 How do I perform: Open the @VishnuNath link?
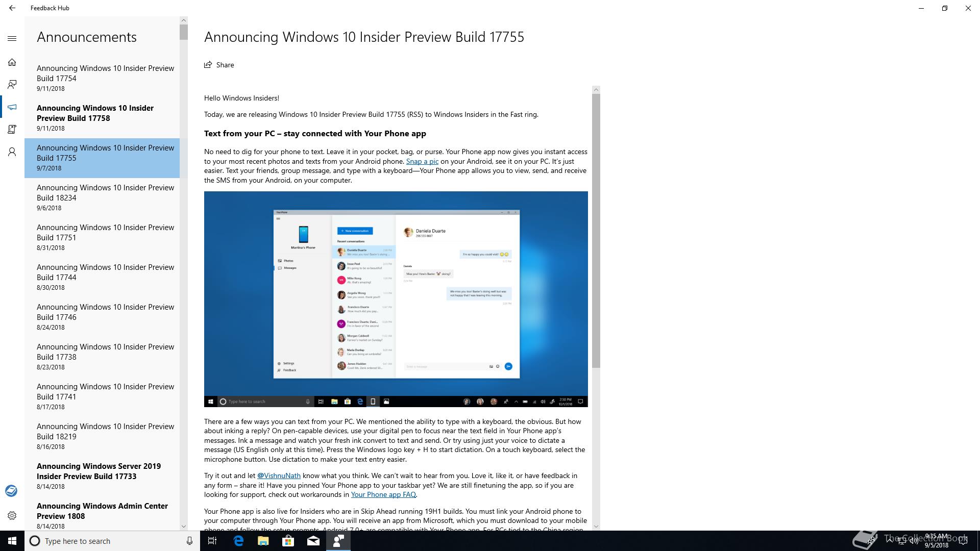pos(279,475)
